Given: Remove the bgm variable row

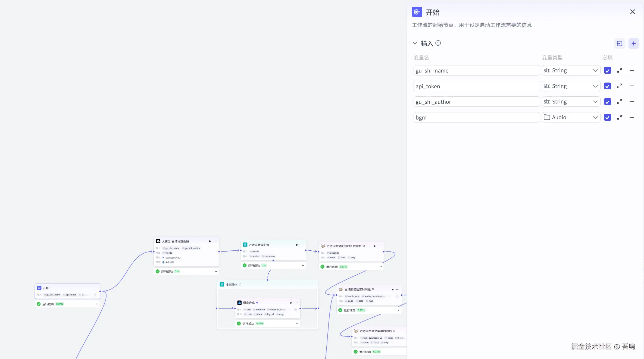Looking at the screenshot, I should click(632, 117).
